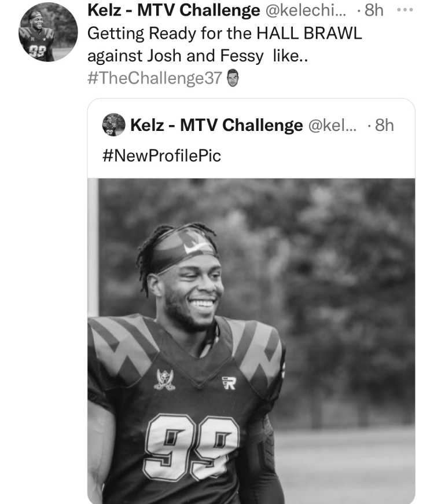Click the @kel… handle in the quoted tweet
This screenshot has width=434, height=504.
[332, 125]
